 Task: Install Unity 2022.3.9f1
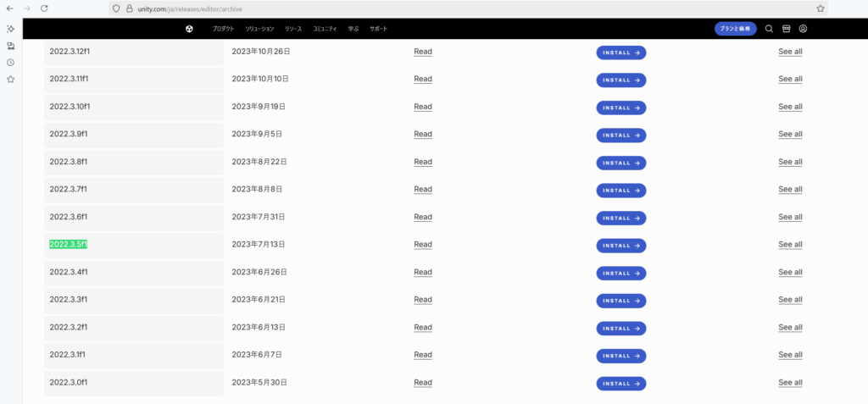[621, 135]
